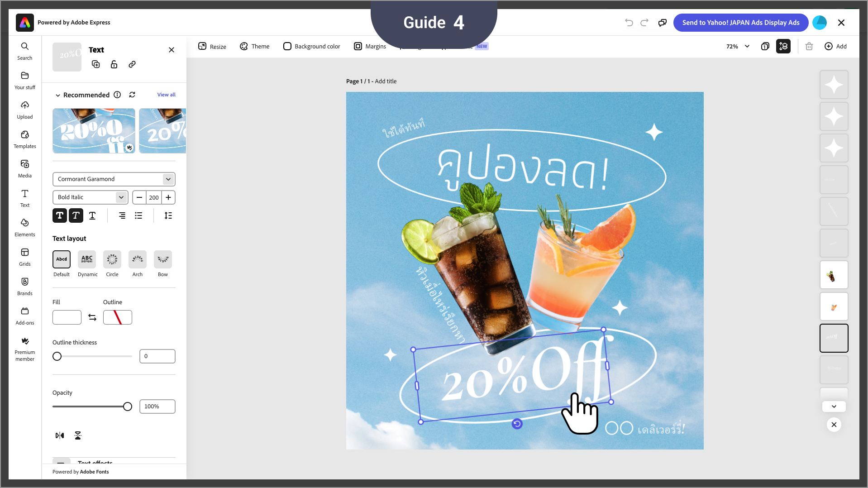
Task: Click the Outline thickness slider handle
Action: pos(57,356)
